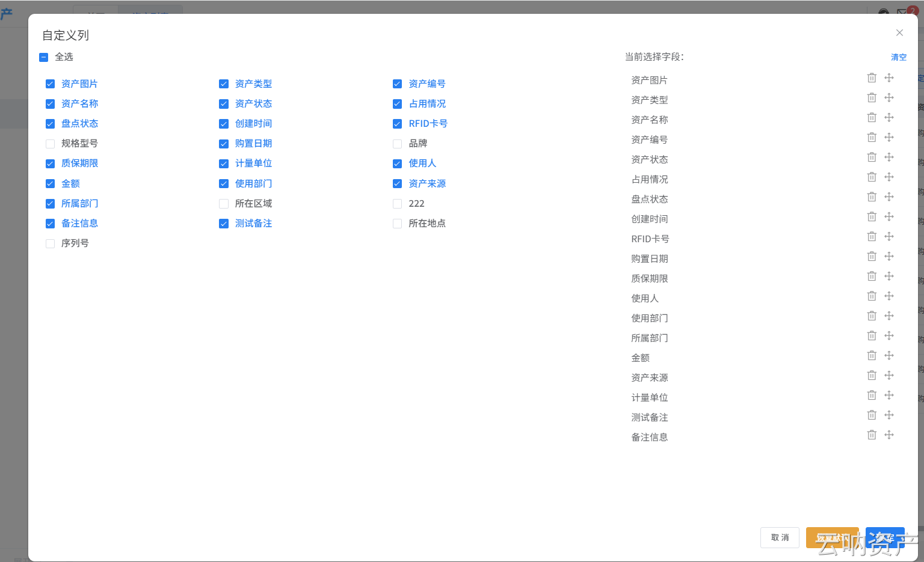Disable the 购置日期 column
The height and width of the screenshot is (562, 924).
[x=224, y=144]
